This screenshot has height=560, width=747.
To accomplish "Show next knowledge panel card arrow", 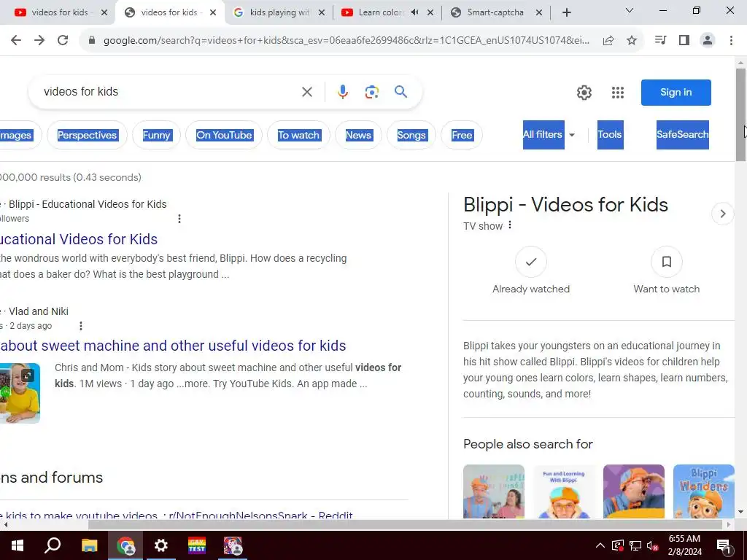I will (x=723, y=214).
